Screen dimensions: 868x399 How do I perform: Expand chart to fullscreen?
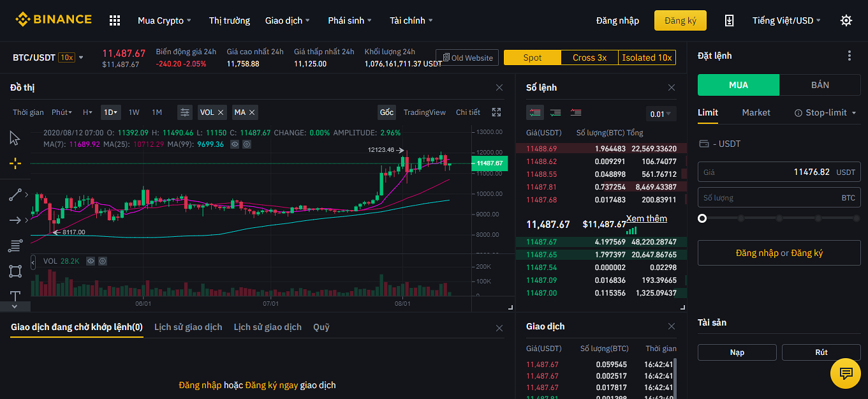pos(496,112)
